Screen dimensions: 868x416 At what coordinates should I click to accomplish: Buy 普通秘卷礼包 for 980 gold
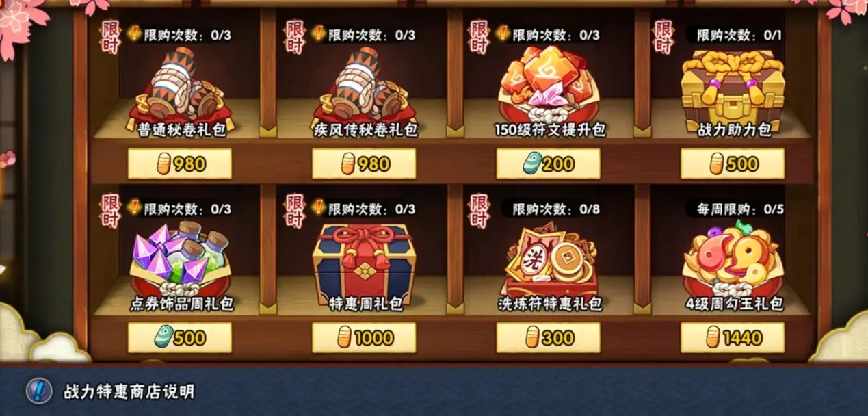[x=180, y=164]
